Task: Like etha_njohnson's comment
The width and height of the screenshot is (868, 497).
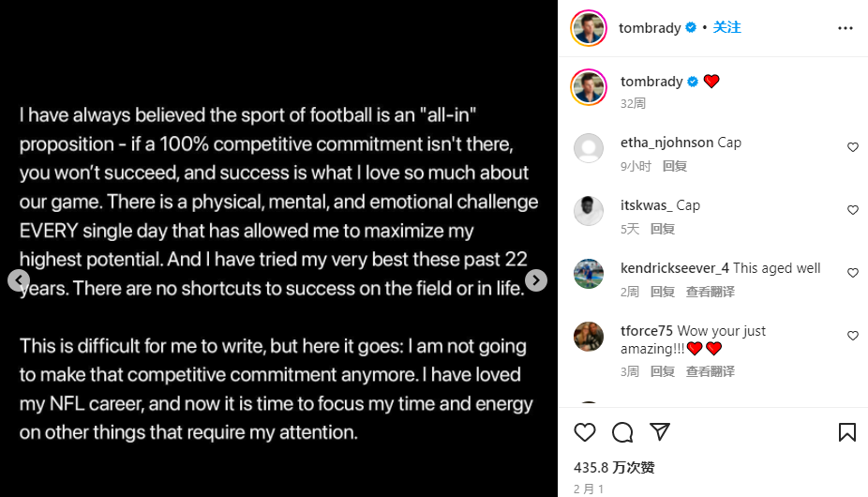Action: click(852, 147)
